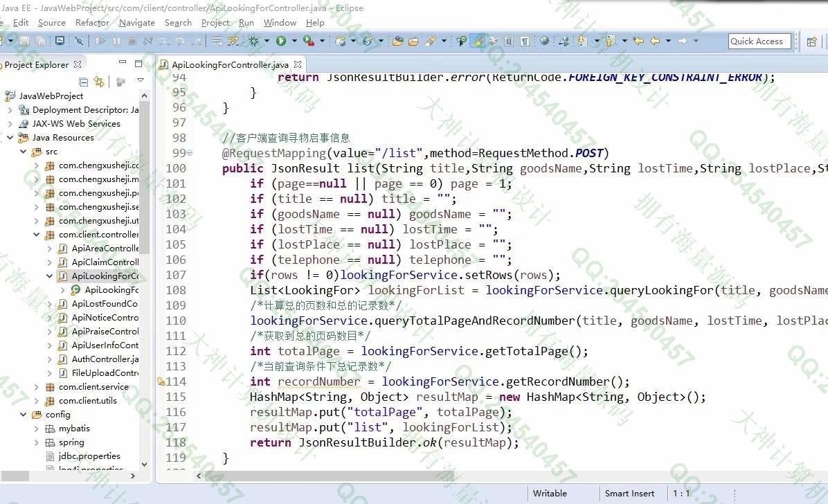The height and width of the screenshot is (504, 828).
Task: Minimize the Project Explorer panel
Action: (x=123, y=62)
